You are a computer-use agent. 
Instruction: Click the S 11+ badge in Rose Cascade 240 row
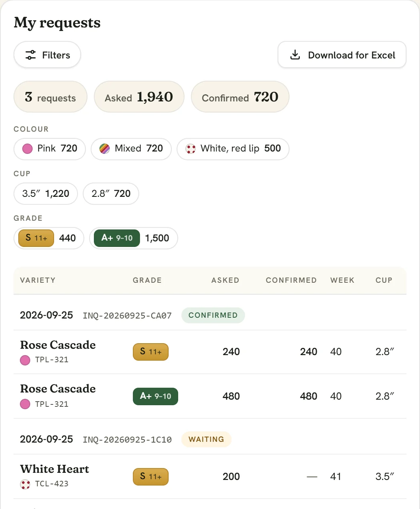(x=151, y=352)
